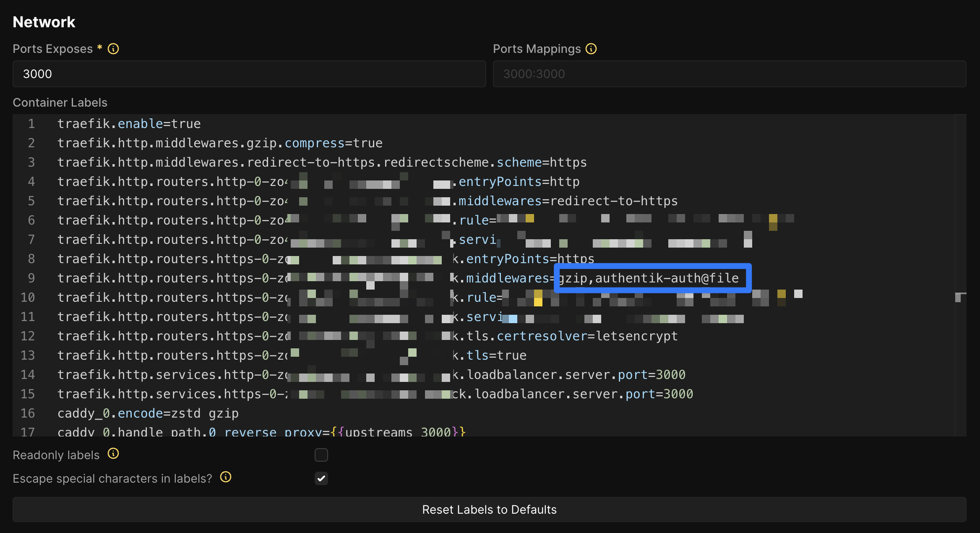Viewport: 980px width, 533px height.
Task: Focus the Ports Exposes input field
Action: coord(249,74)
